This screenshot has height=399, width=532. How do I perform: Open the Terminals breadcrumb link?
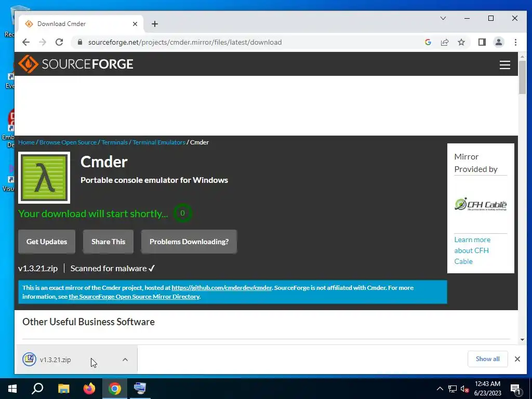114,142
